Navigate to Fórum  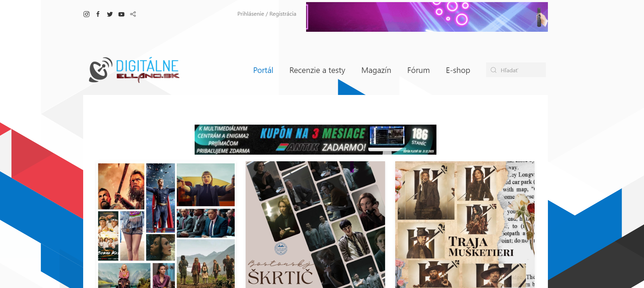(x=418, y=71)
